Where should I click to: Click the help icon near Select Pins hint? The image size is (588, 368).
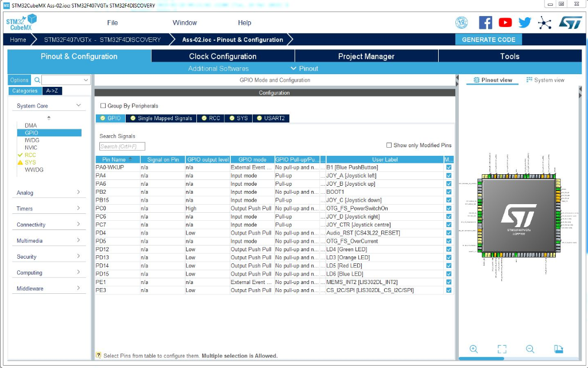(x=99, y=355)
